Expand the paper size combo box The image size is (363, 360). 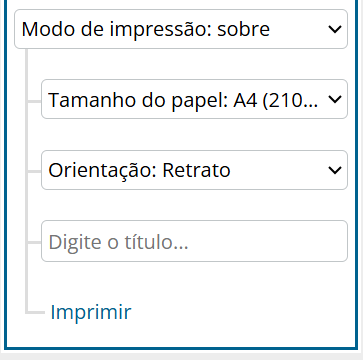coord(194,99)
